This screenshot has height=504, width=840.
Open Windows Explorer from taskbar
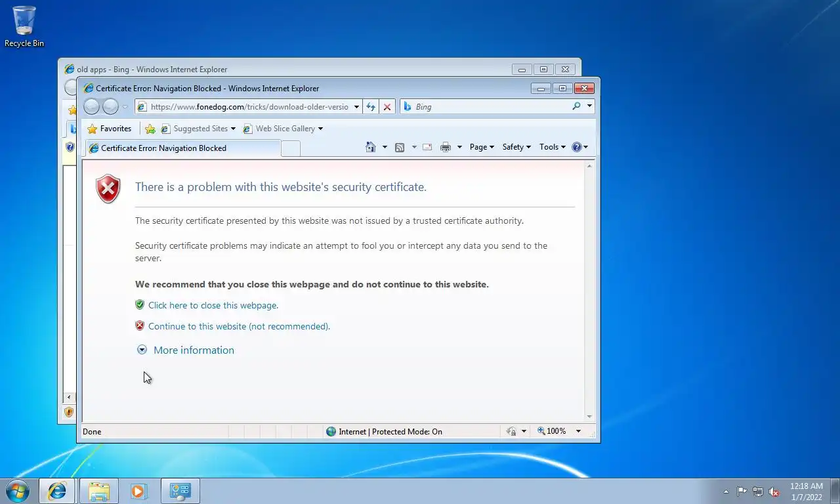pyautogui.click(x=99, y=491)
